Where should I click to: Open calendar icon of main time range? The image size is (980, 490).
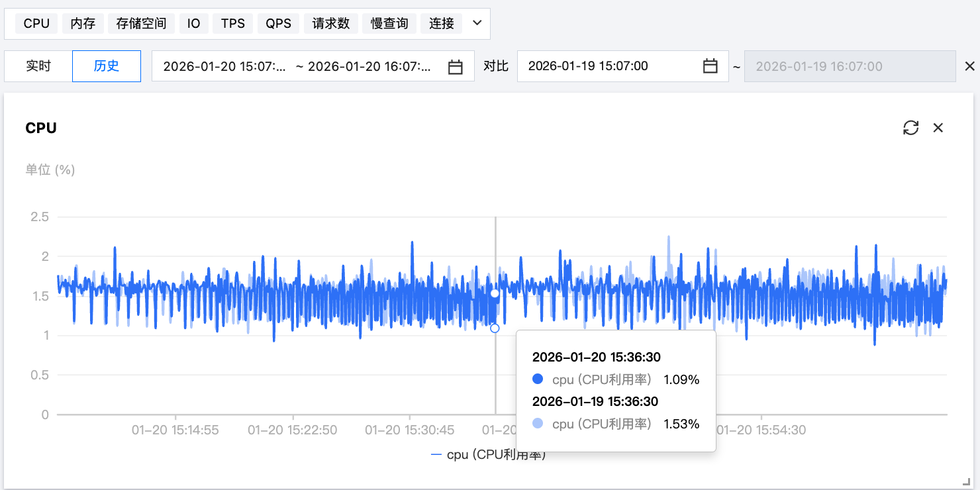point(456,67)
